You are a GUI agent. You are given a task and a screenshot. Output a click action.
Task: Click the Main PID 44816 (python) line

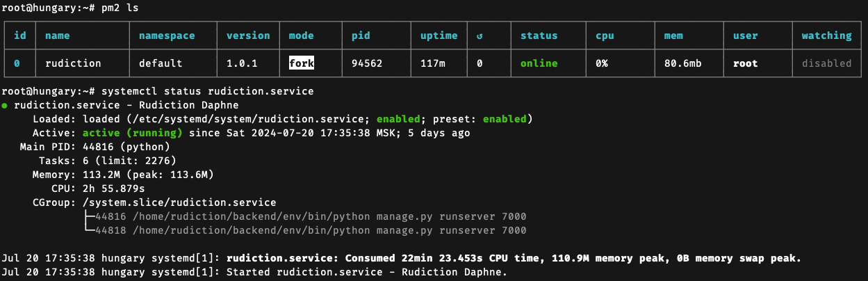(93, 147)
